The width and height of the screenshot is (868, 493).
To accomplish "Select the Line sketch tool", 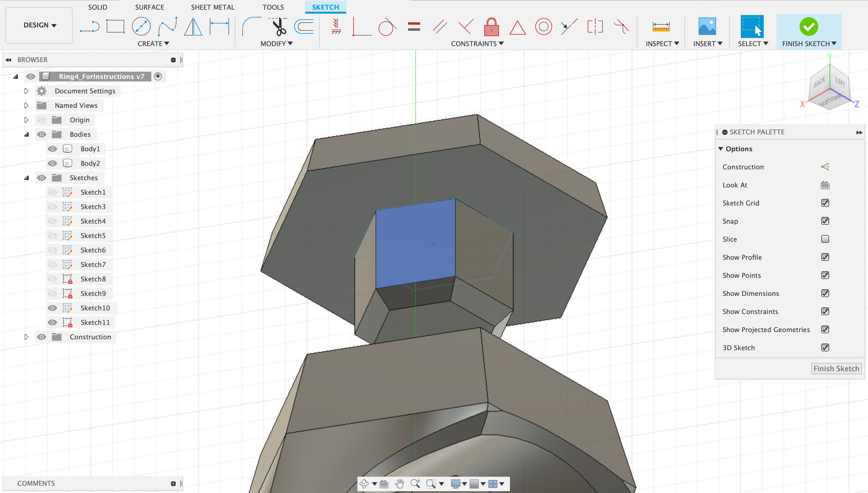I will coord(90,27).
